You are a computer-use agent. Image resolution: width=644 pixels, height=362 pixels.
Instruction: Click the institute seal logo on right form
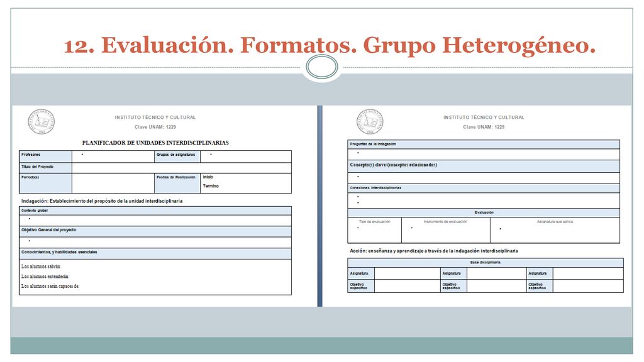point(370,121)
